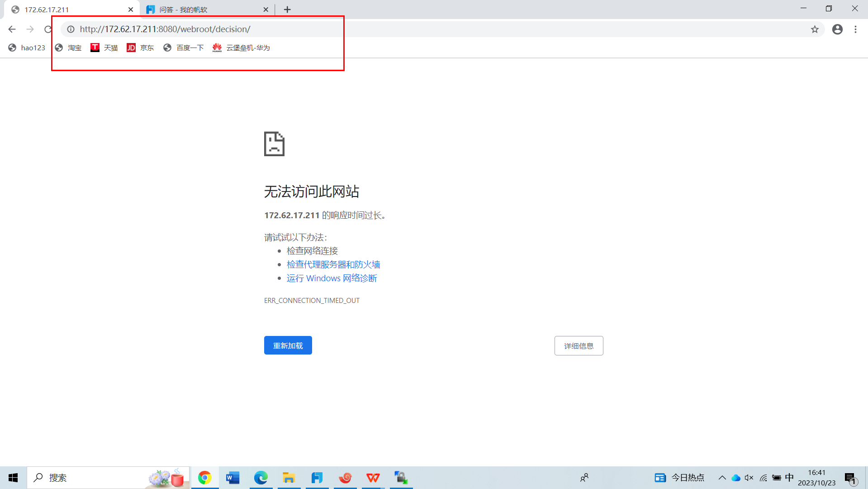Open the 百度一下 bookmark
Image resolution: width=868 pixels, height=489 pixels.
(x=184, y=48)
